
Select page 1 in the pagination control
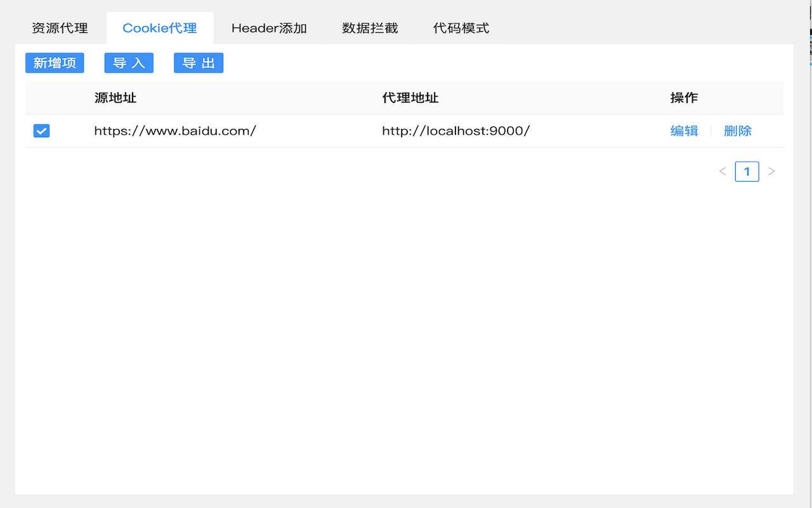click(x=747, y=171)
